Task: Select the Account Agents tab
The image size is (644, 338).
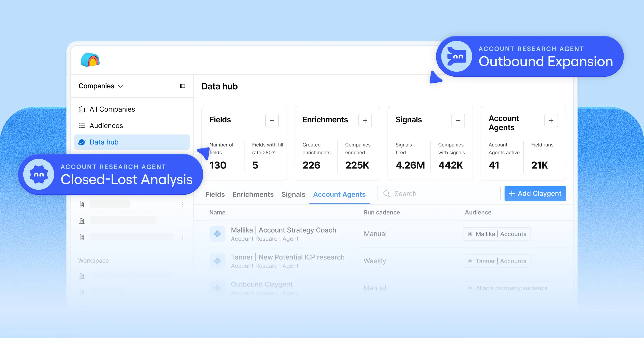Action: tap(339, 194)
